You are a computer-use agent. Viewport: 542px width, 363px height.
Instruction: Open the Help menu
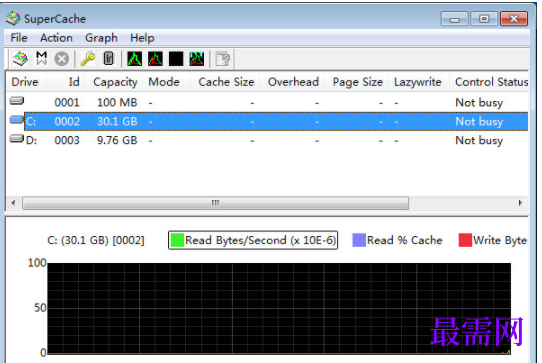(142, 38)
